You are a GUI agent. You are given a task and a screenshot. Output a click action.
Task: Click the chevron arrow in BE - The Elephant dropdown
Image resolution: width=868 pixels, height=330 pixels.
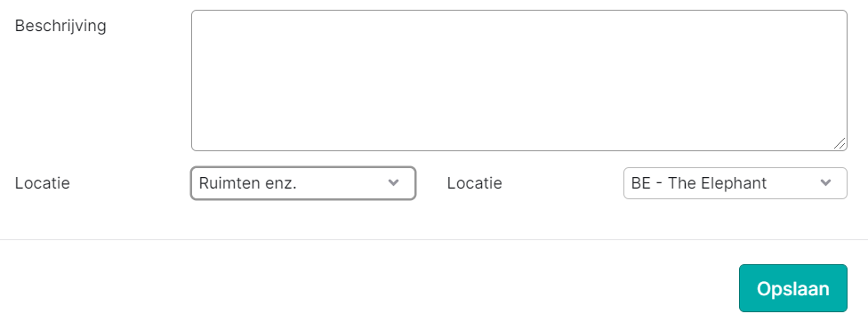click(x=825, y=183)
